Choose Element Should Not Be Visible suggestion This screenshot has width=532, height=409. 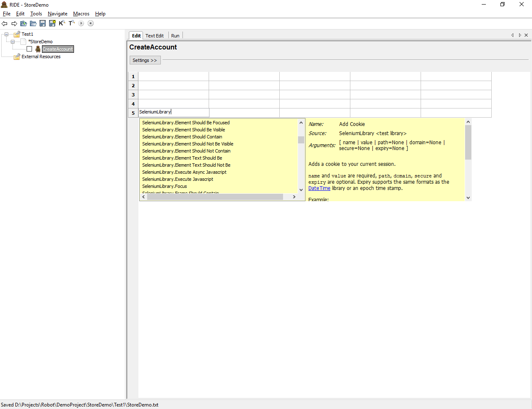tap(188, 144)
